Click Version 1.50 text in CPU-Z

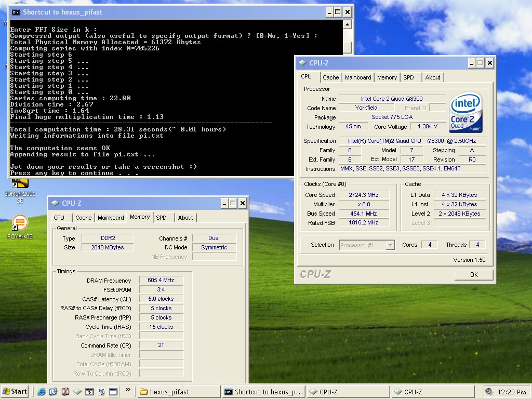point(469,260)
